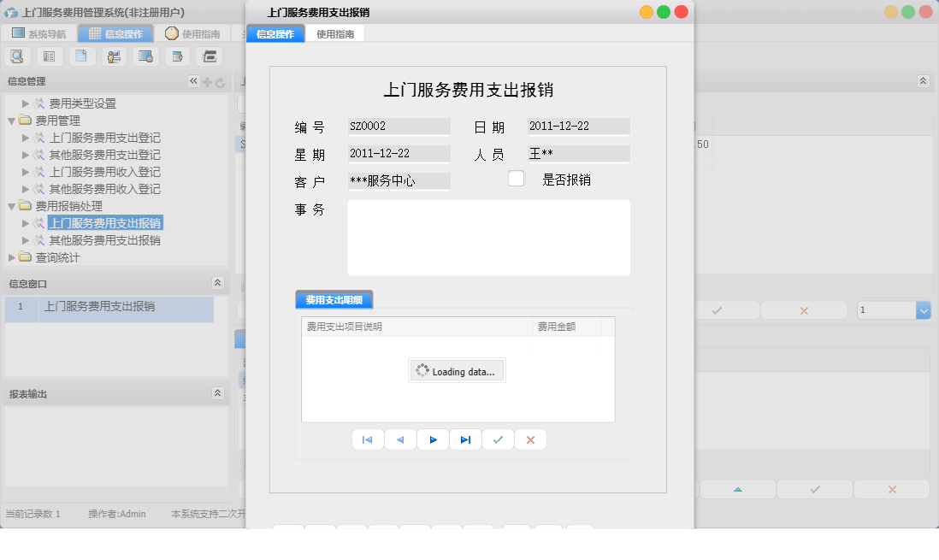Select the search/preview icon in the toolbar
939x560 pixels.
17,56
